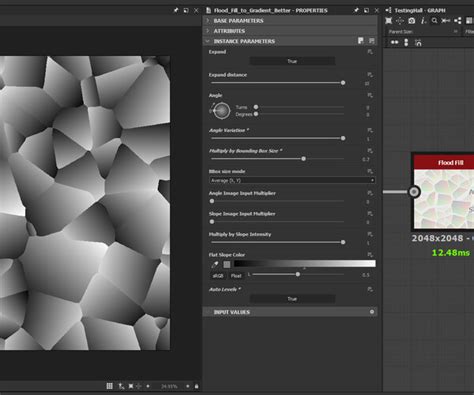Undock the Properties panel
Image resolution: width=474 pixels, height=395 pixels.
tap(366, 10)
